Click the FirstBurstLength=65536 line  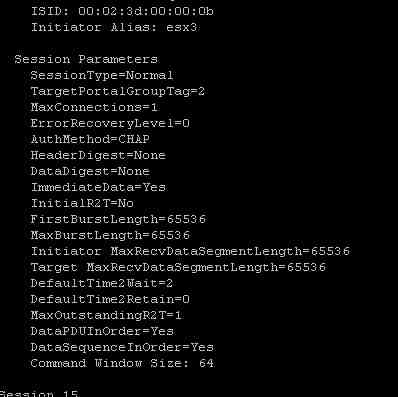(118, 219)
